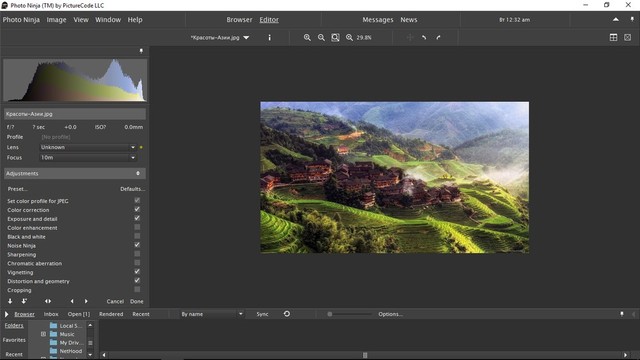Enable the Sharpening checkbox
The height and width of the screenshot is (360, 640).
pyautogui.click(x=137, y=254)
